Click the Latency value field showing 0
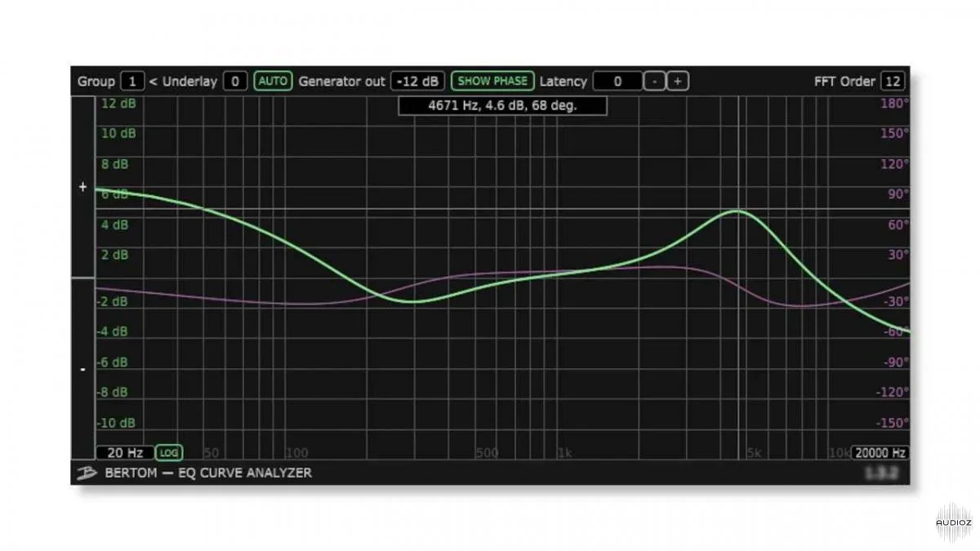Screen dimensions: 980x551 [x=617, y=81]
